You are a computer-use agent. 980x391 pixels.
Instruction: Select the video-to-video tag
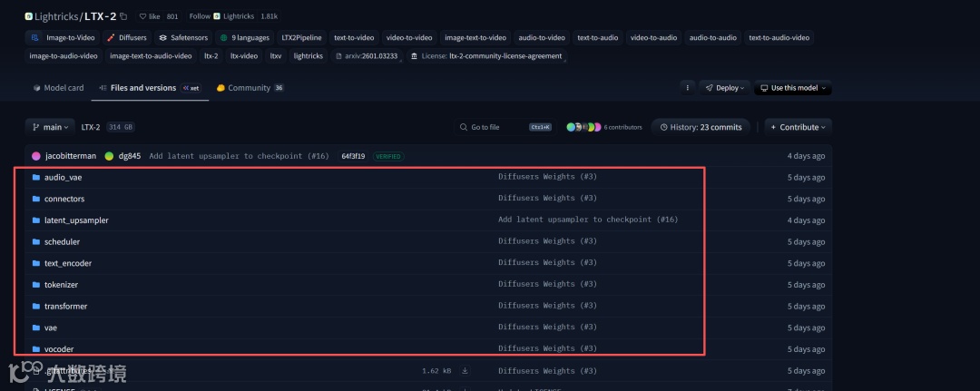409,37
